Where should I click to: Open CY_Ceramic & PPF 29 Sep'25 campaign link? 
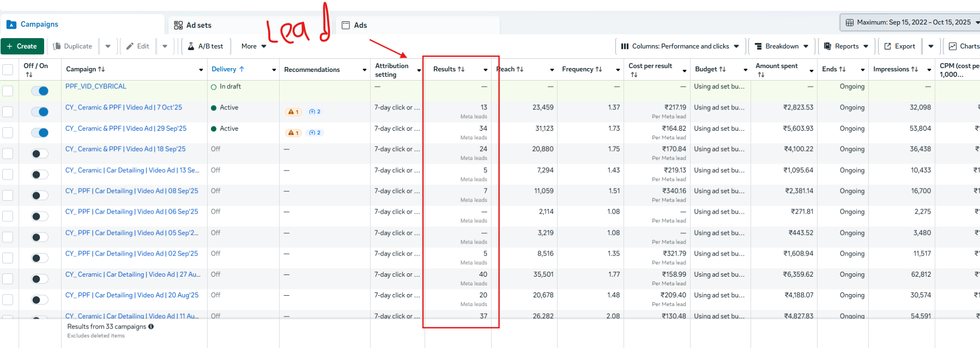tap(126, 129)
